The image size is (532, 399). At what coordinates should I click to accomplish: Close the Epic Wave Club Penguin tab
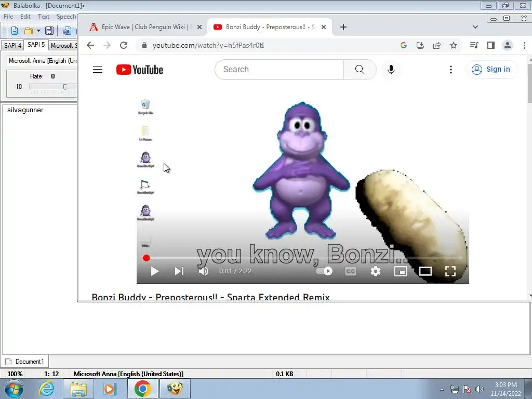click(x=199, y=27)
